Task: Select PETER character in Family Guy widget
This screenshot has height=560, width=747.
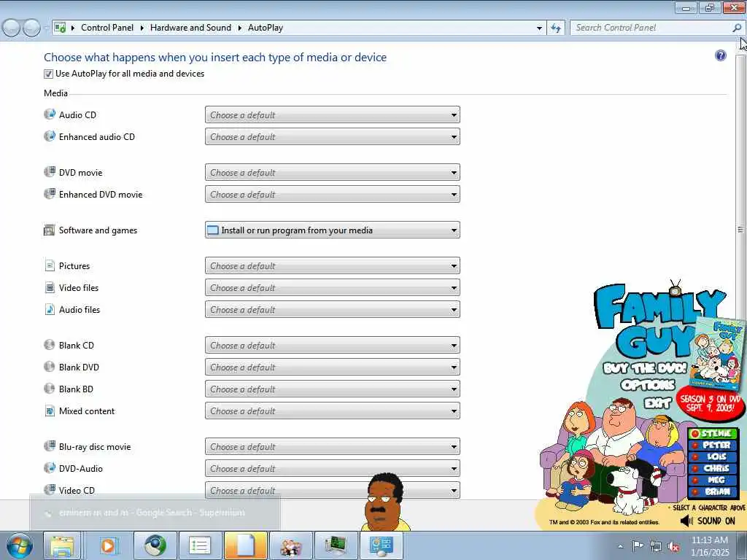Action: tap(713, 445)
